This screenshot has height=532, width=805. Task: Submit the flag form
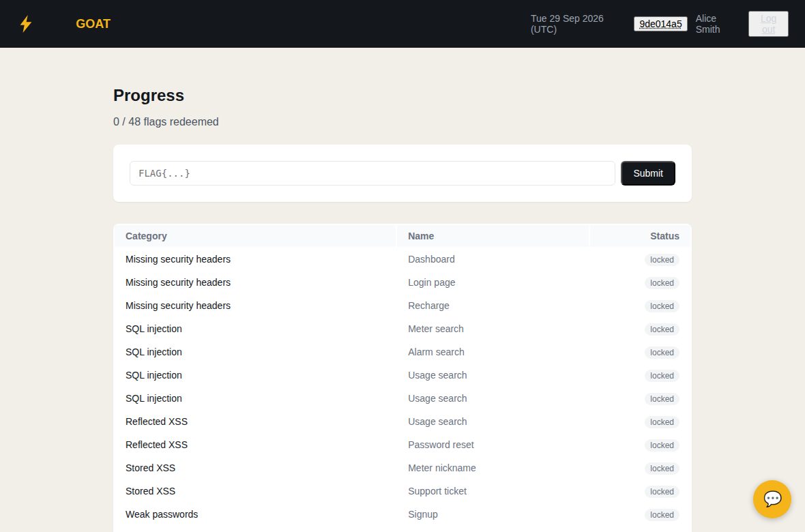pyautogui.click(x=648, y=173)
